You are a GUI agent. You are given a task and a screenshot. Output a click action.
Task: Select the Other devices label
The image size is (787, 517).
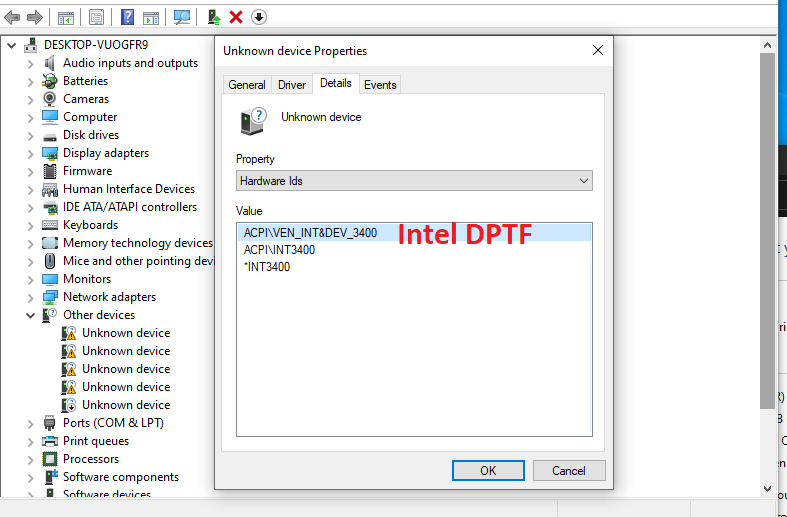click(99, 315)
